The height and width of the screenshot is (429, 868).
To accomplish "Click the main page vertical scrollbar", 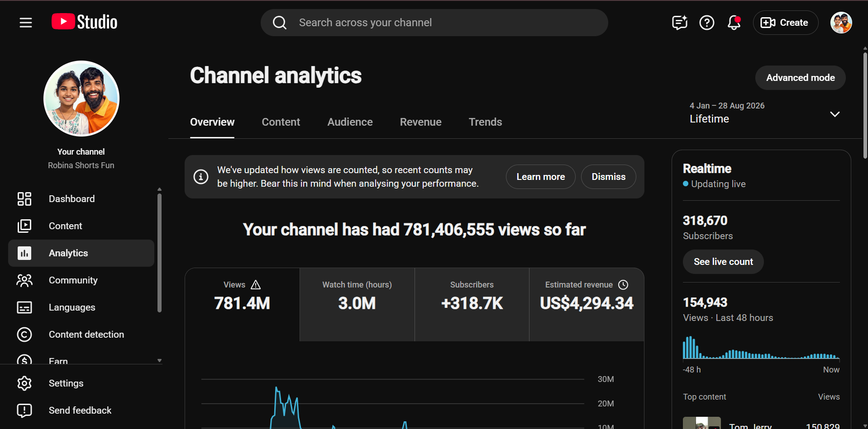I will pyautogui.click(x=865, y=105).
